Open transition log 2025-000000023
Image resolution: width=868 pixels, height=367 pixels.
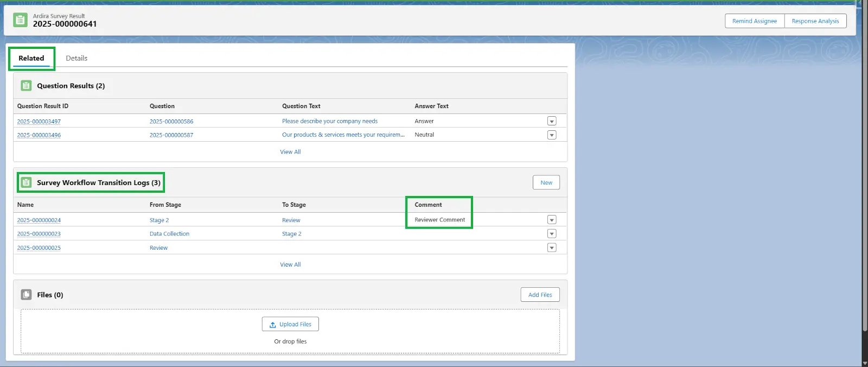(x=39, y=234)
